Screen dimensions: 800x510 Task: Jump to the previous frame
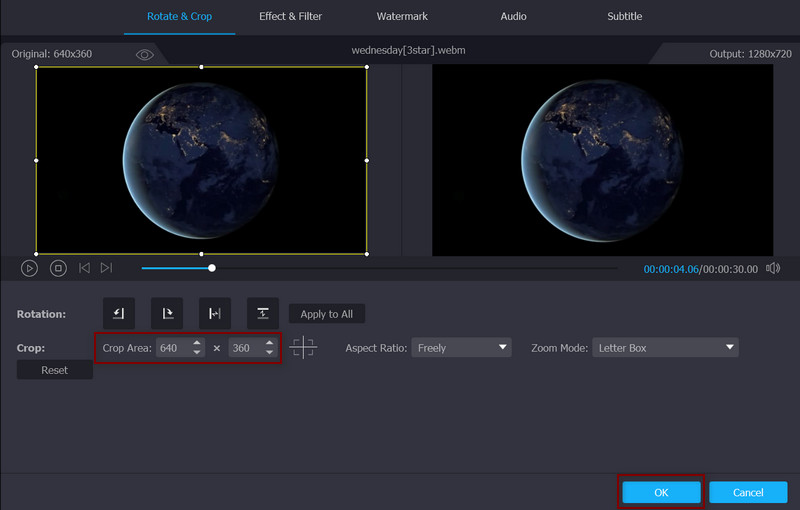[84, 268]
